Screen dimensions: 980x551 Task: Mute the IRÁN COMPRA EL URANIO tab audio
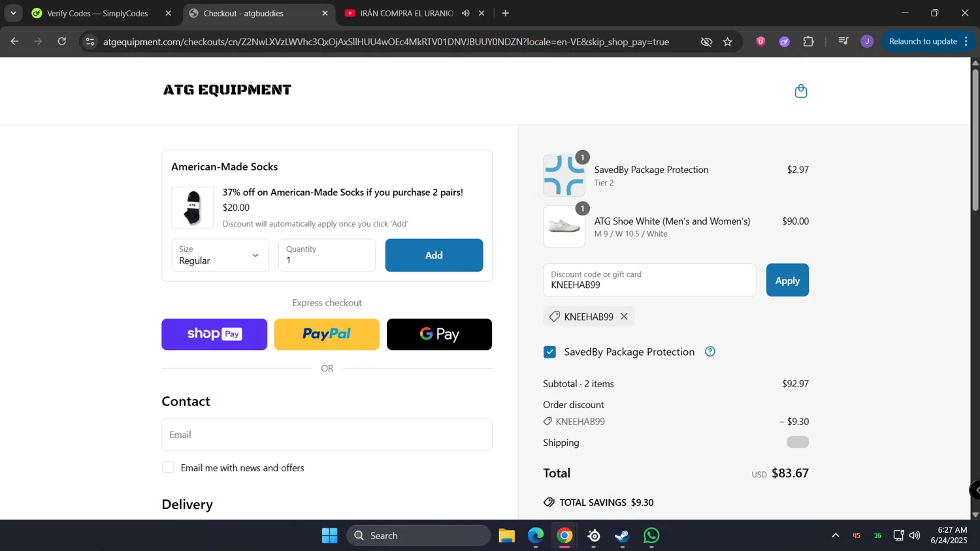click(x=465, y=13)
